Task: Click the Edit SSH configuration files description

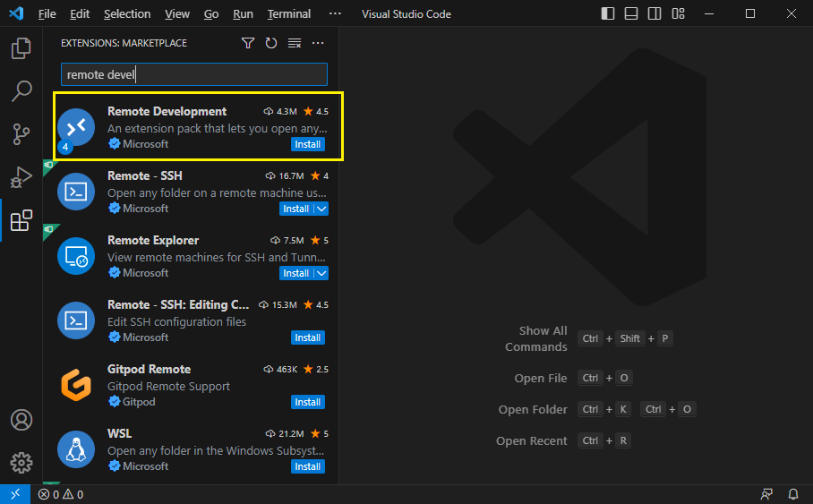Action: (176, 321)
